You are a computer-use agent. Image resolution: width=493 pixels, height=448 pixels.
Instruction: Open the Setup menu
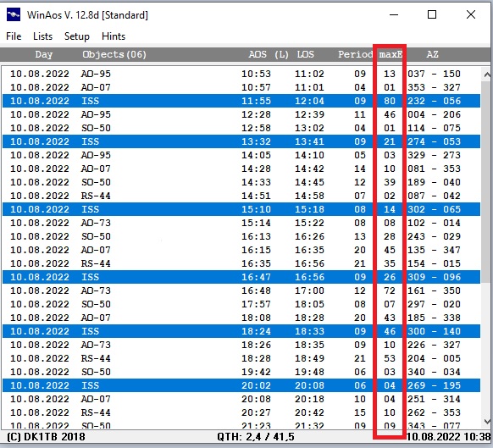[77, 36]
